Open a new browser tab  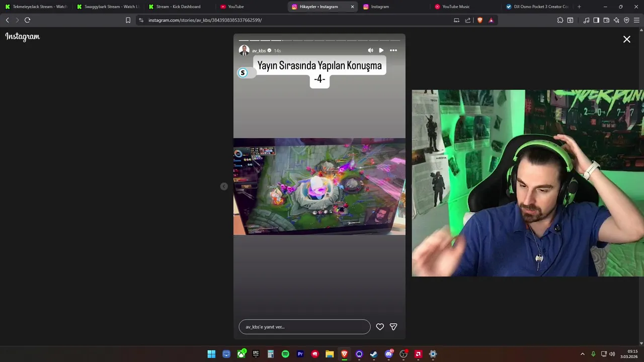[x=579, y=7]
